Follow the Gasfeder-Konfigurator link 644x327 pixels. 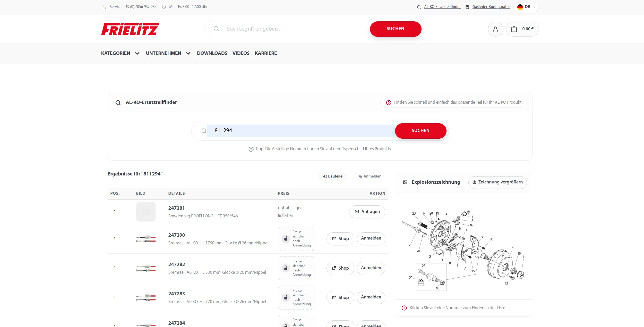[491, 7]
